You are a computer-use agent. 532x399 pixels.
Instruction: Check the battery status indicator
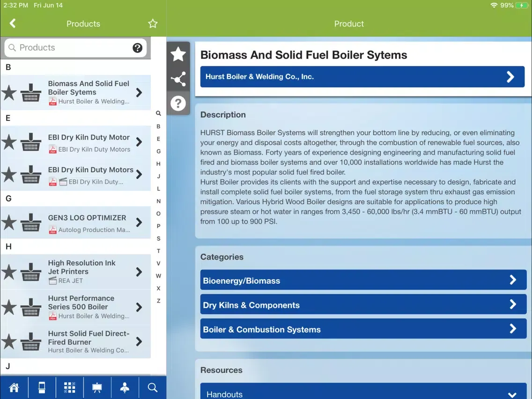(x=522, y=6)
